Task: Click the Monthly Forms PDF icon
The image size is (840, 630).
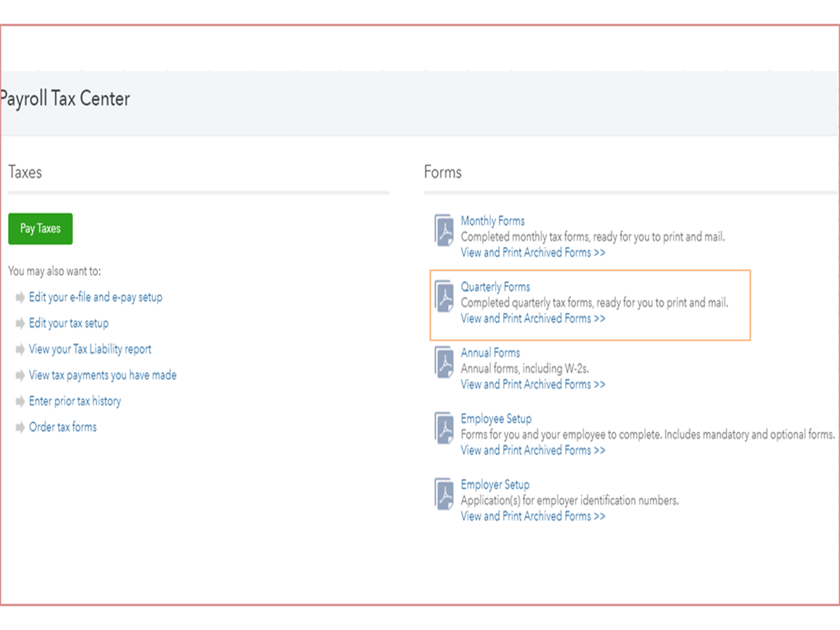Action: (x=444, y=231)
